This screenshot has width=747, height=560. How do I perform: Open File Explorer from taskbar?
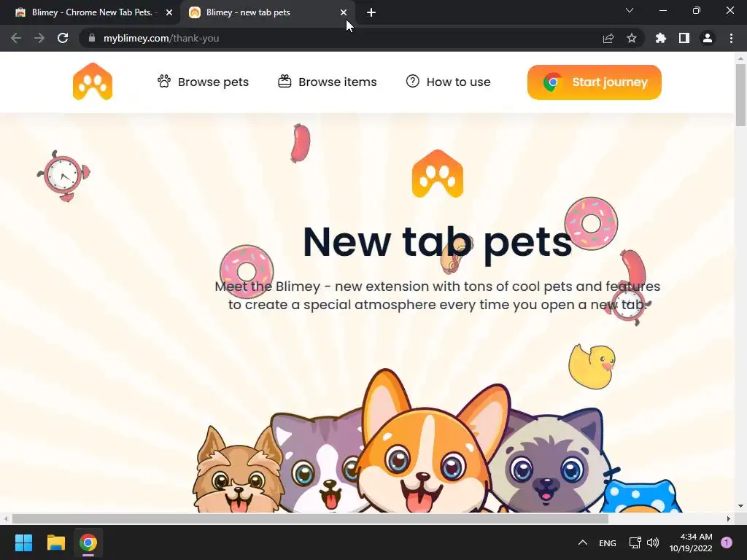click(x=55, y=542)
